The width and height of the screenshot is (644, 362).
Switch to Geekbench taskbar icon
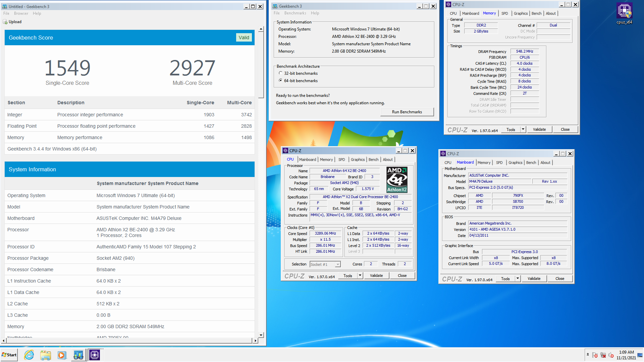click(78, 355)
